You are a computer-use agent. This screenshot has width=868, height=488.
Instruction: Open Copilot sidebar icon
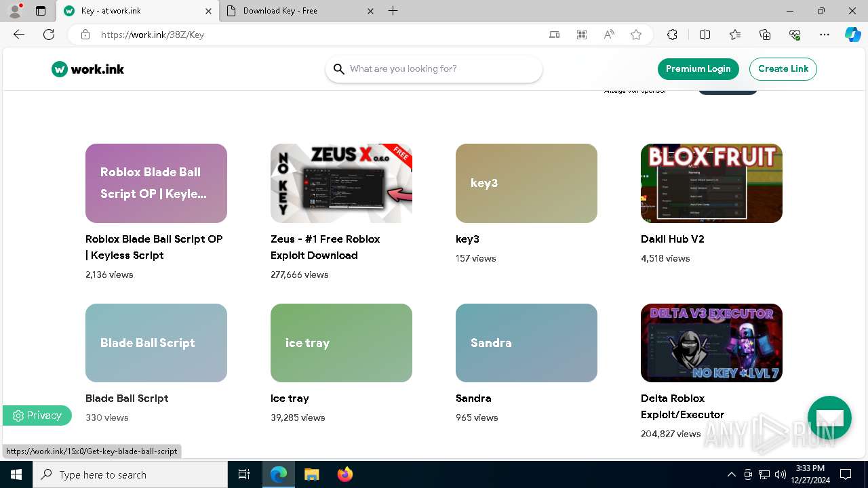tap(852, 35)
